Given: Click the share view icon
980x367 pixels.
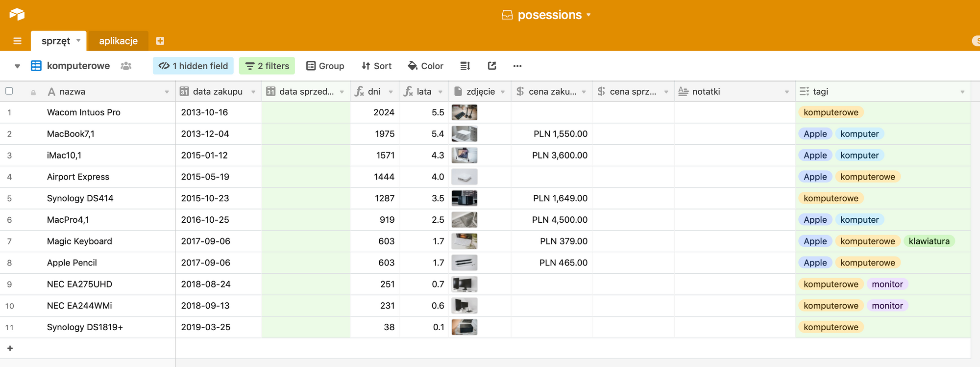Looking at the screenshot, I should pyautogui.click(x=492, y=66).
